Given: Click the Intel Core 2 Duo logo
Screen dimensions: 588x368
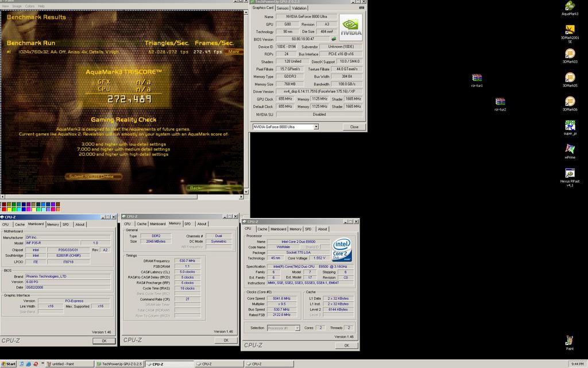Looking at the screenshot, I should point(342,250).
